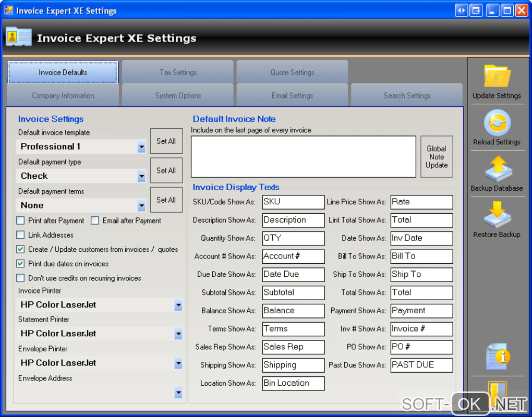
Task: Check the Link Addresses option
Action: coord(21,235)
